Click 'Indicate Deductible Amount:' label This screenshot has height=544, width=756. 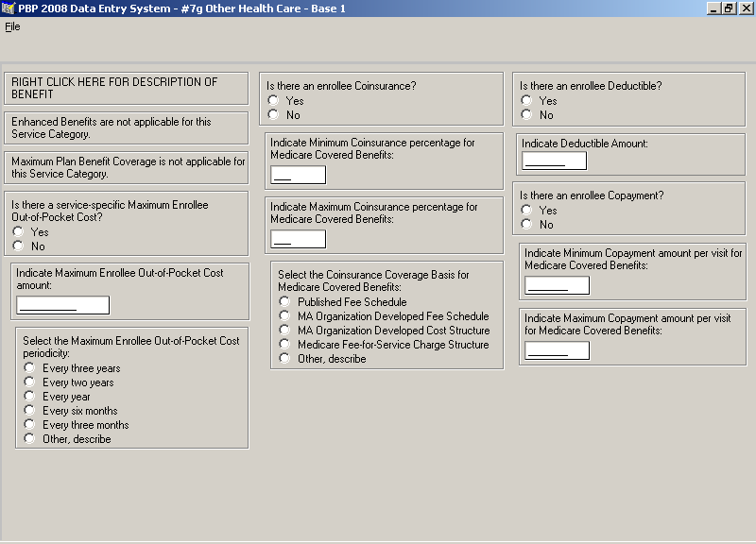point(585,144)
